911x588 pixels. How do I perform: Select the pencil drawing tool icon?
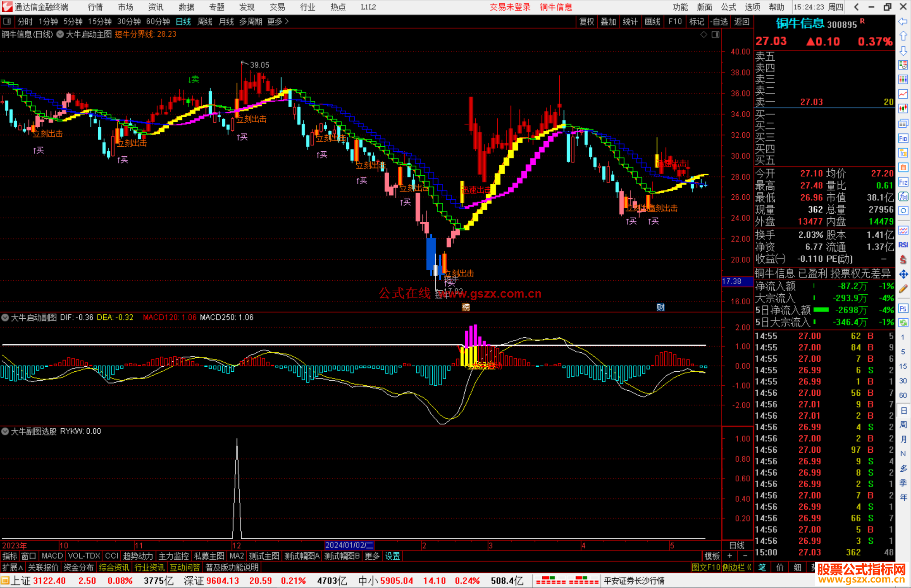point(903,289)
